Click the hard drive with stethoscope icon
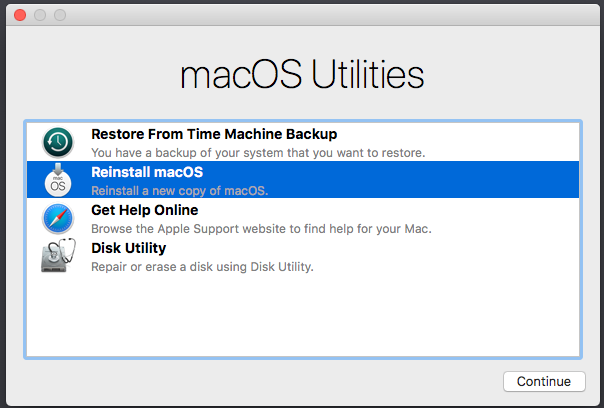This screenshot has height=408, width=604. click(58, 255)
